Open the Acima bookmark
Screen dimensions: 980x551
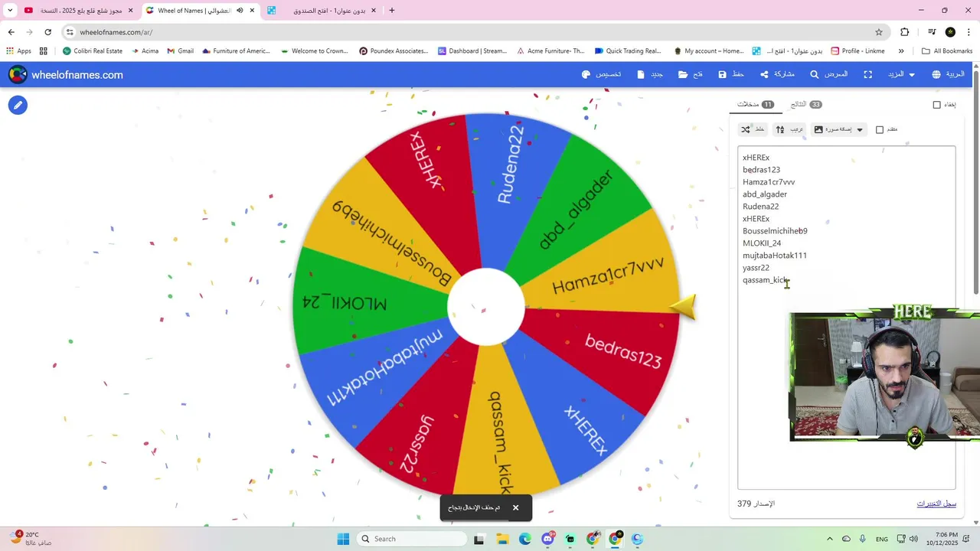(145, 51)
